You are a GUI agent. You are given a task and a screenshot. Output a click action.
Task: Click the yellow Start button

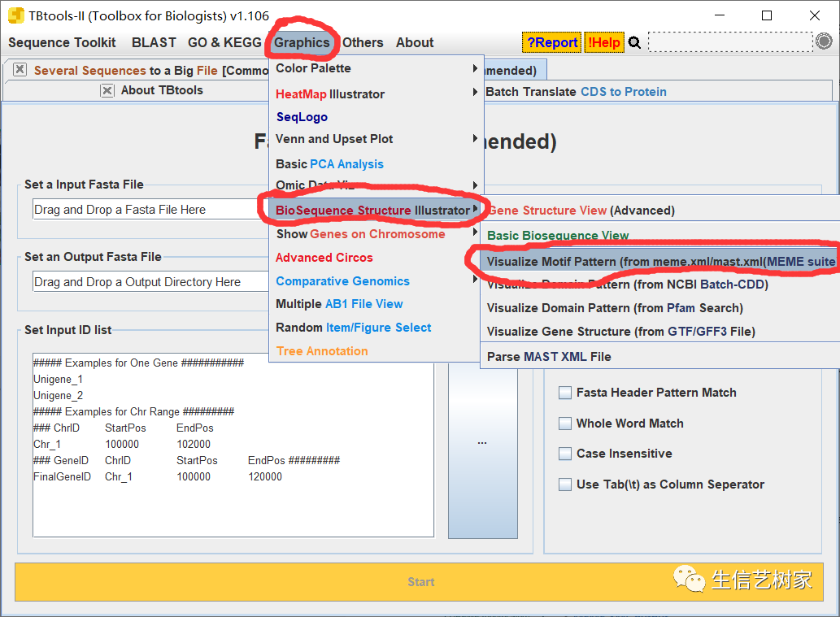tap(419, 582)
